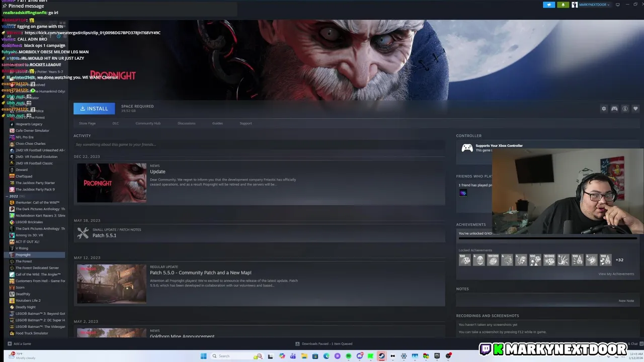644x362 pixels.
Task: Select Scorn in the library list
Action: (x=20, y=287)
